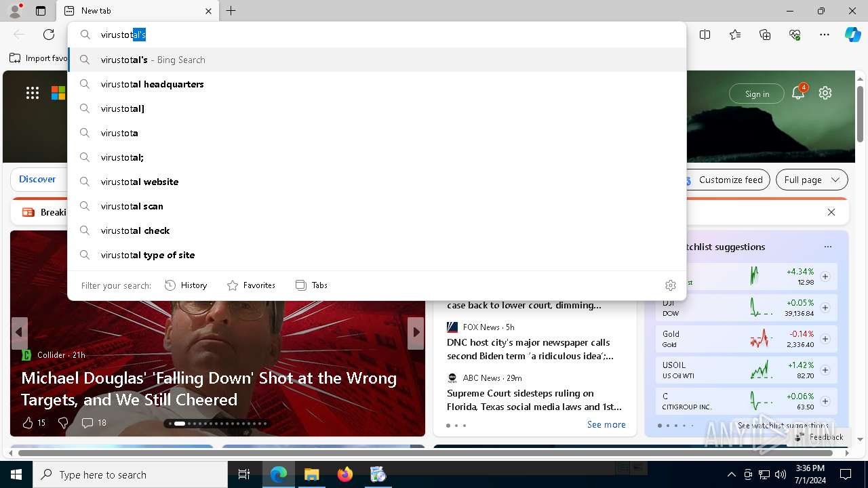Open the Action Center notifications icon
Screen dimensions: 868x488
(x=846, y=474)
